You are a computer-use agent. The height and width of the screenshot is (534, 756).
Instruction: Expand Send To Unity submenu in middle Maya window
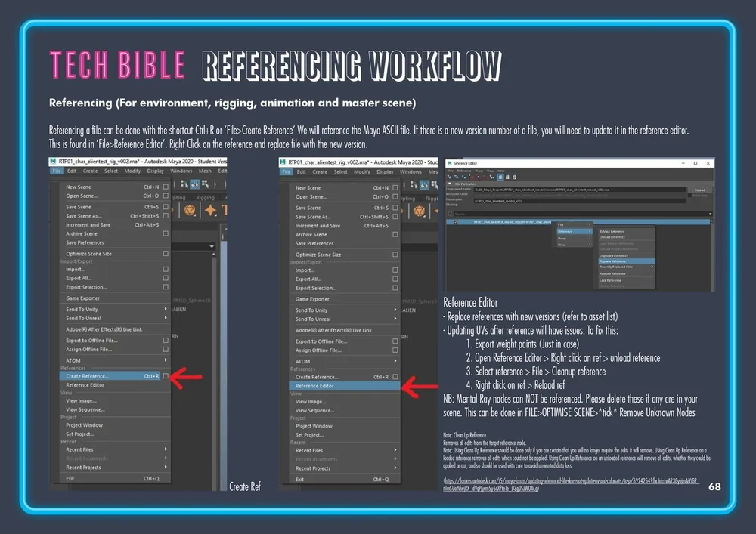click(x=345, y=310)
